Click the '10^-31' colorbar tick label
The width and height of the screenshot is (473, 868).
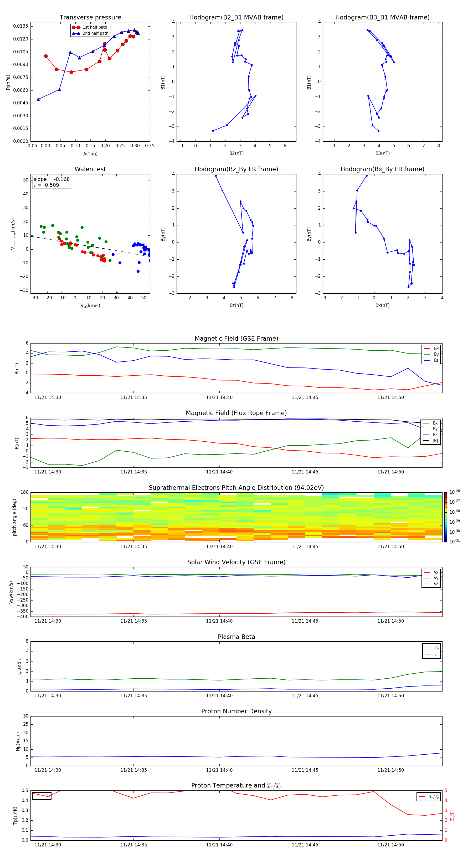(x=455, y=542)
